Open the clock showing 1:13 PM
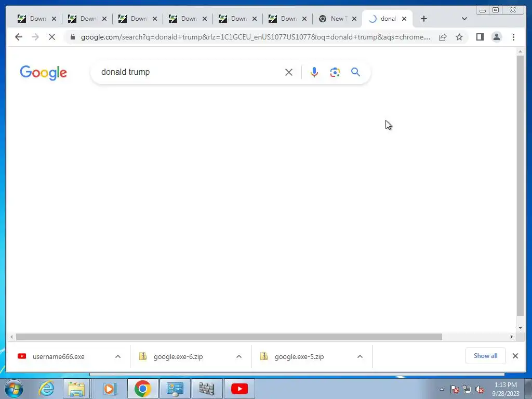 (506, 389)
